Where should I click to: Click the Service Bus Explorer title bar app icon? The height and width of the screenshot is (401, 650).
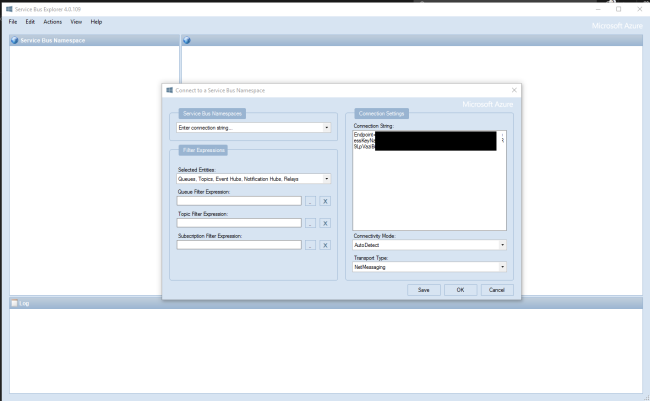9,9
